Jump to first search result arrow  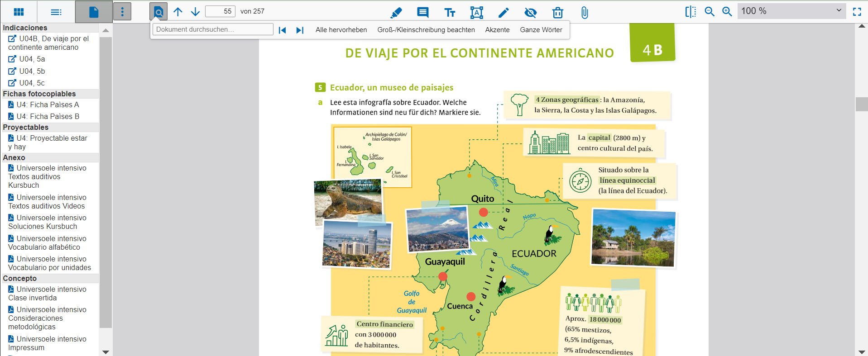(x=283, y=30)
